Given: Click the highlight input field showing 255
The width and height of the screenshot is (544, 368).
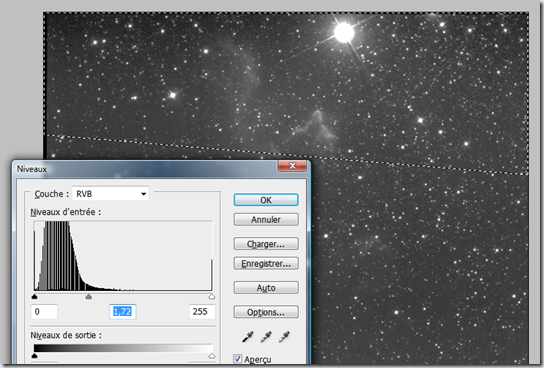Looking at the screenshot, I should click(x=202, y=311).
